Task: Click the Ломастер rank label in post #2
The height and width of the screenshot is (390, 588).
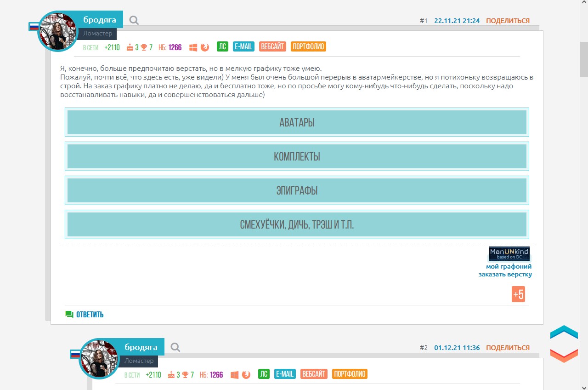Action: pyautogui.click(x=139, y=361)
